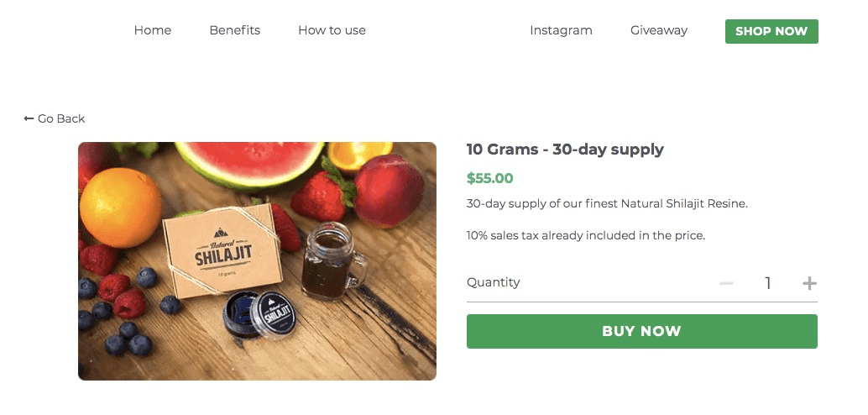Select the quantity value field showing 1
This screenshot has width=868, height=415.
click(767, 283)
